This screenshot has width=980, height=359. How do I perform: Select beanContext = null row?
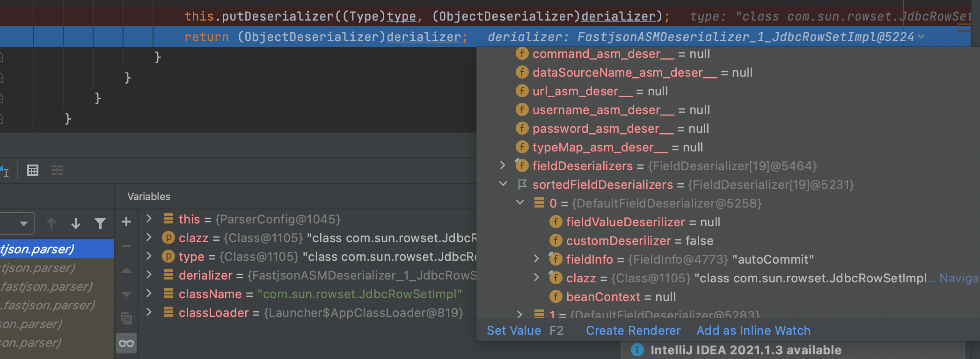[x=728, y=297]
